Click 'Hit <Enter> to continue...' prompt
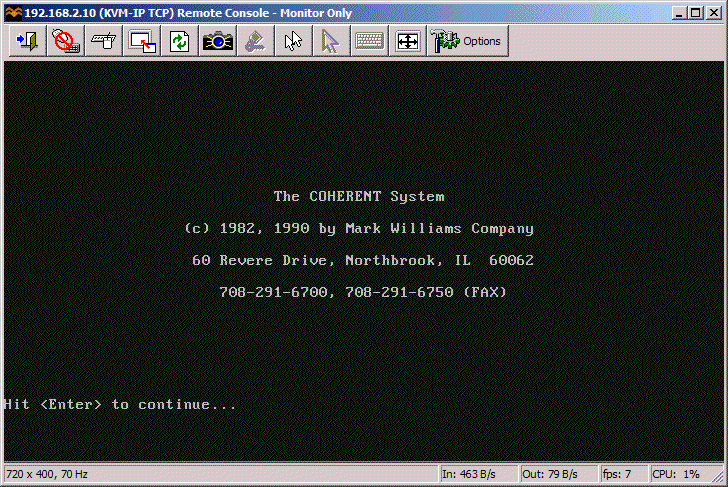 coord(121,404)
